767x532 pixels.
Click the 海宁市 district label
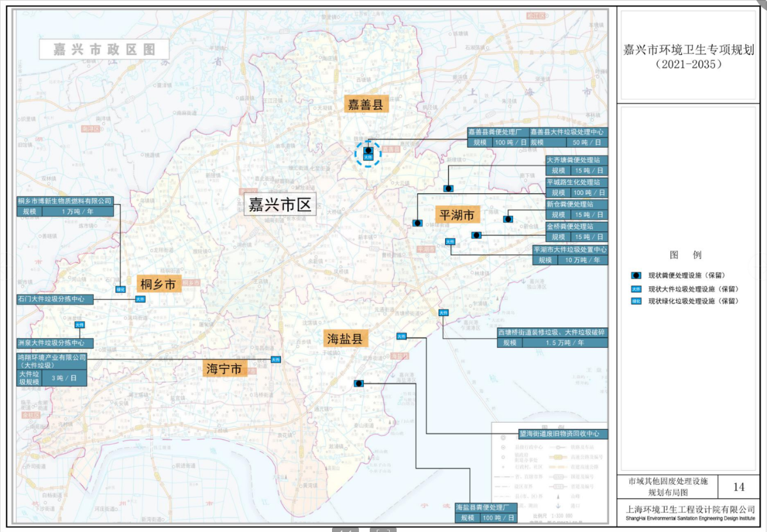coord(224,368)
